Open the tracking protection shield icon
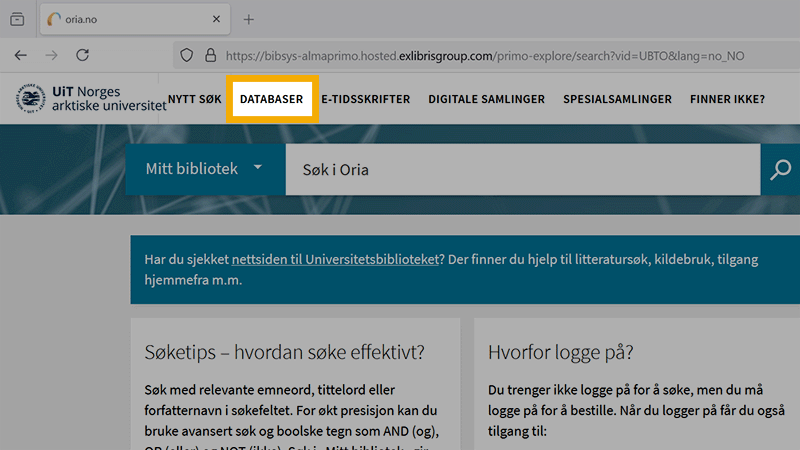This screenshot has height=450, width=800. 186,56
